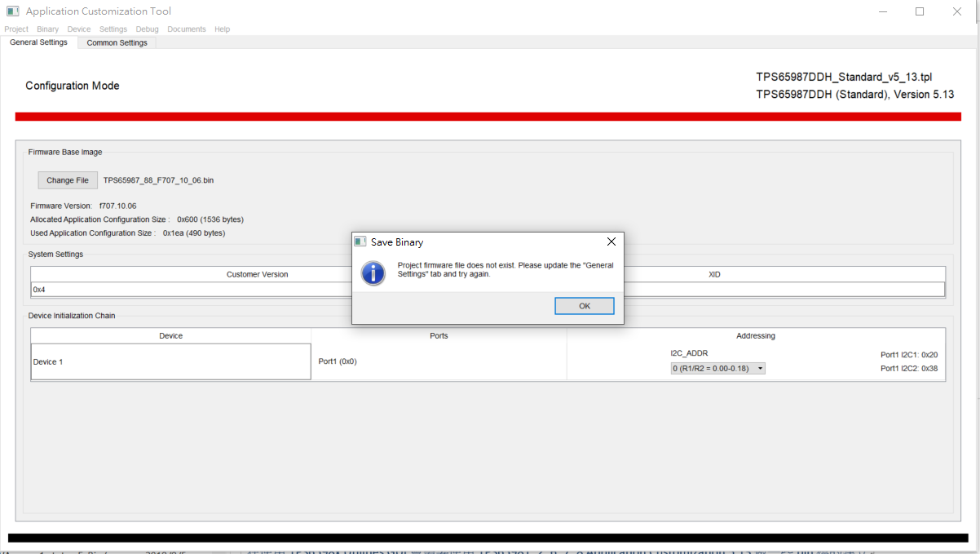Switch to Common Settings tab
This screenshot has height=554, width=980.
click(x=117, y=42)
